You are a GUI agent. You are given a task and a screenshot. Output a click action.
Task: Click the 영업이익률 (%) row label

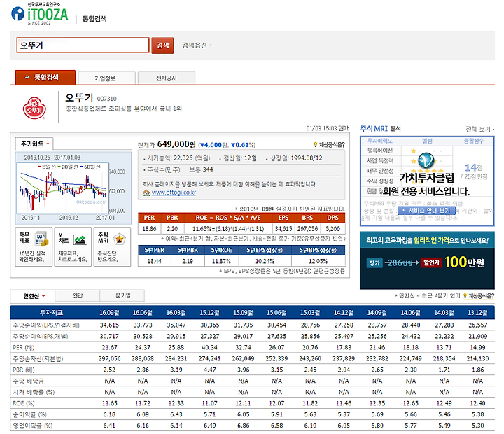click(x=33, y=426)
